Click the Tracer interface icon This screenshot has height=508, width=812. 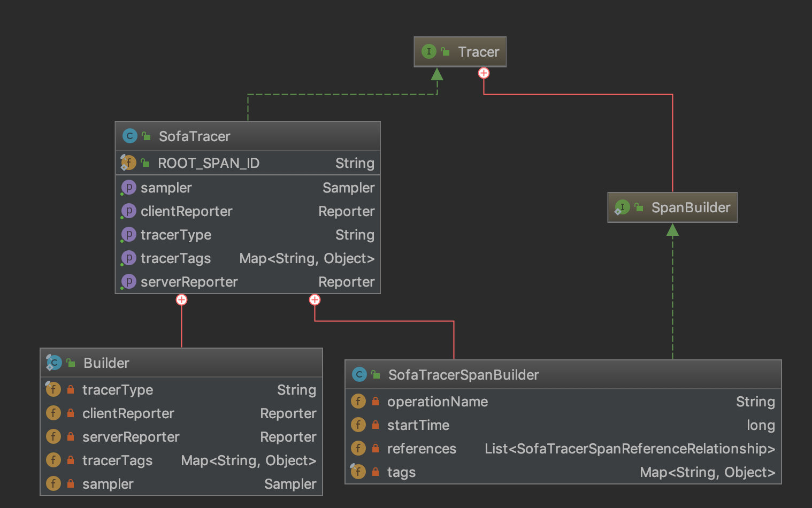[x=428, y=52]
